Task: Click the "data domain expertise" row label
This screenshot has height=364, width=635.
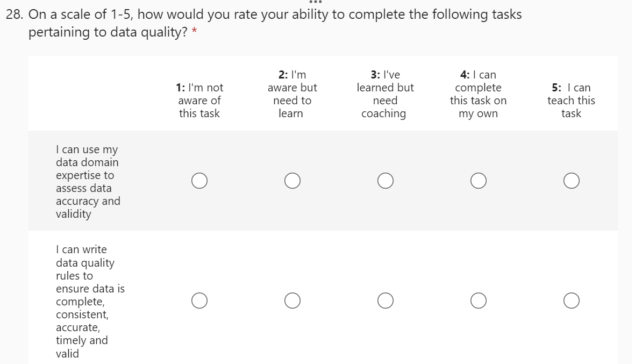Action: coord(88,182)
